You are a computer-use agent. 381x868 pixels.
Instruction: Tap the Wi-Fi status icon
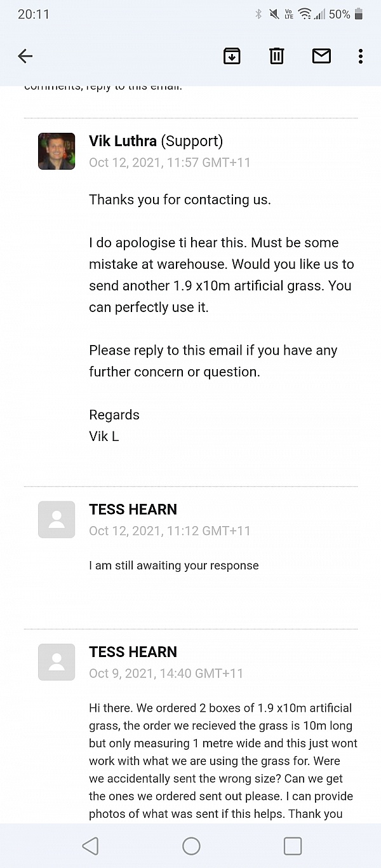point(305,14)
